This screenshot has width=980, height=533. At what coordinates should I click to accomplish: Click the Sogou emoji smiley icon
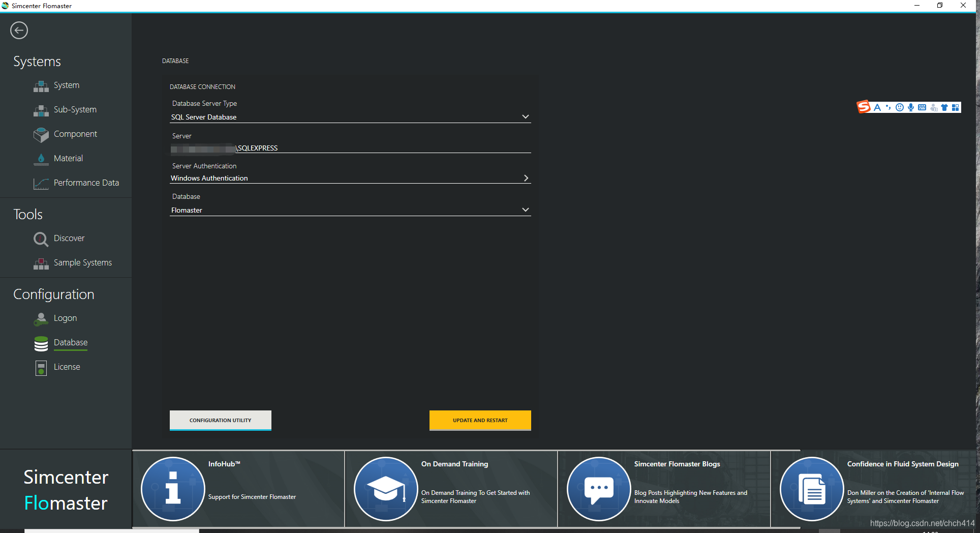(x=900, y=107)
